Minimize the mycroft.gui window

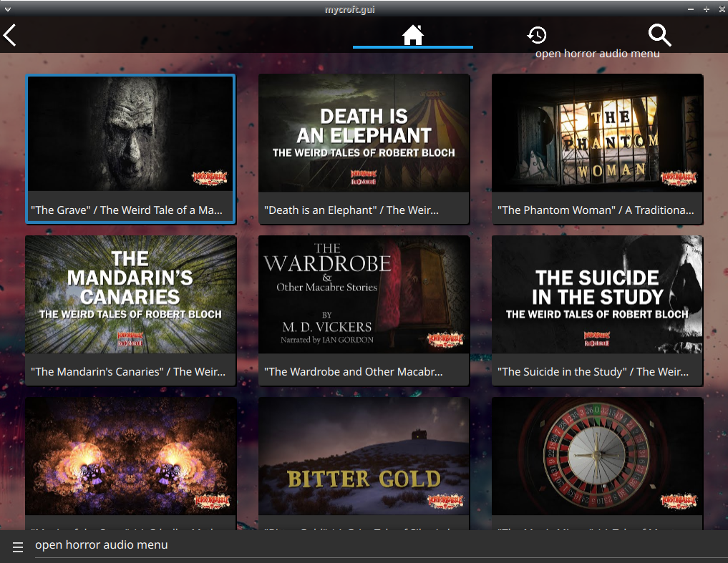click(691, 9)
